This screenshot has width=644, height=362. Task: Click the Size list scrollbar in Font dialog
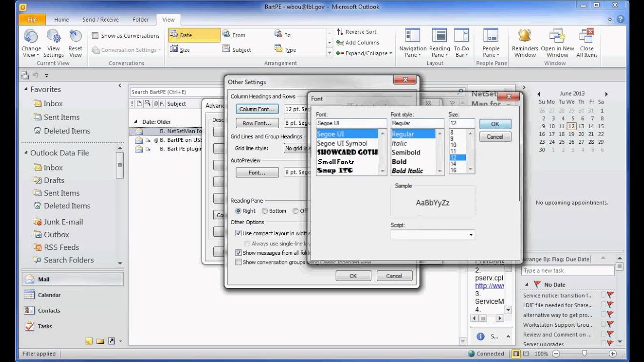tap(471, 151)
